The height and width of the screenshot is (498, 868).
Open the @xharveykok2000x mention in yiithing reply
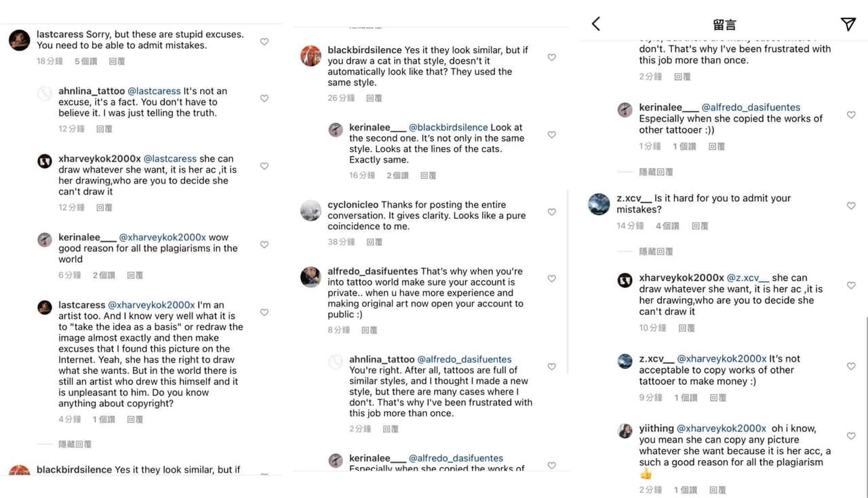(722, 428)
